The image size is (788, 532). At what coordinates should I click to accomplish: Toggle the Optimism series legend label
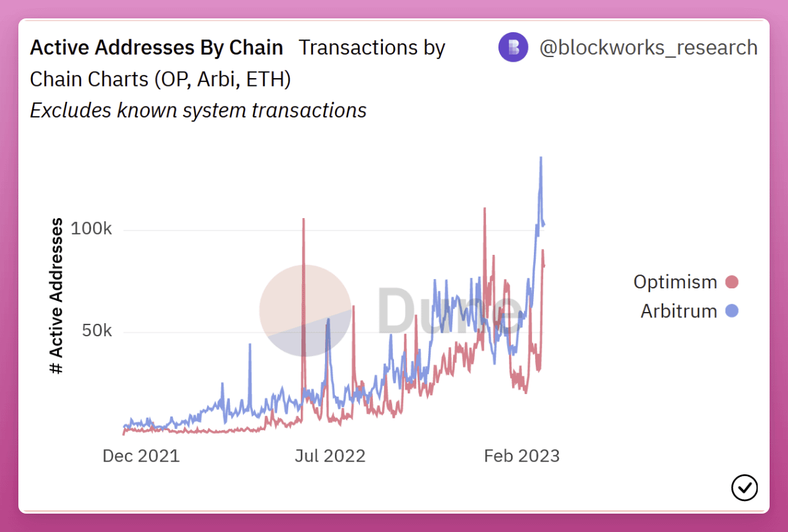[x=675, y=282]
